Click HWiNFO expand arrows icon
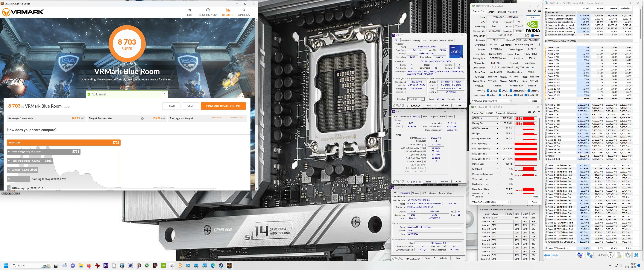644x270 pixels. [547, 255]
